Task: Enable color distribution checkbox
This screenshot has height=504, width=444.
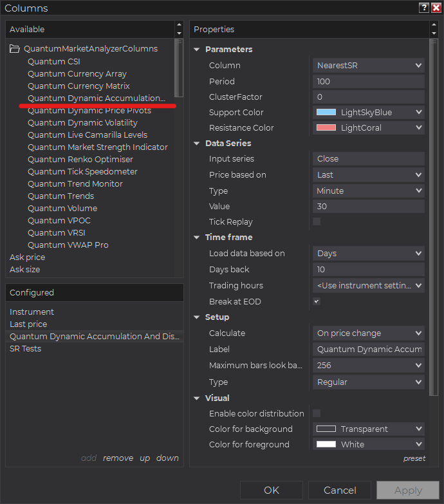Action: [x=317, y=413]
